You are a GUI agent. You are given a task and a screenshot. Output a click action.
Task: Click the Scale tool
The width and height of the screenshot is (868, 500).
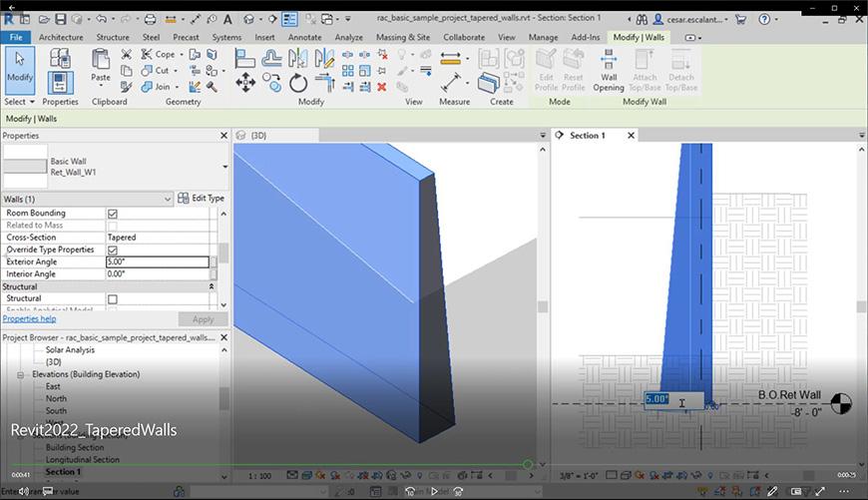coord(365,71)
